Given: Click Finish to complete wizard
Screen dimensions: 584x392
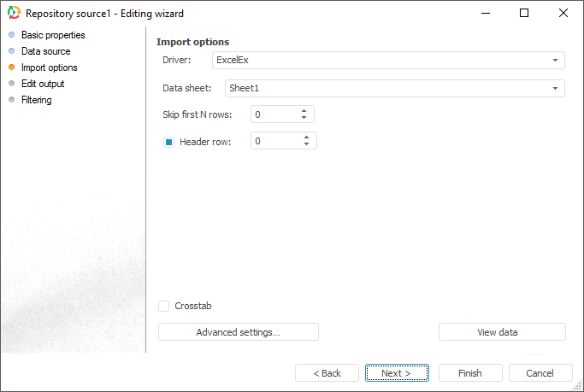Looking at the screenshot, I should coord(469,373).
